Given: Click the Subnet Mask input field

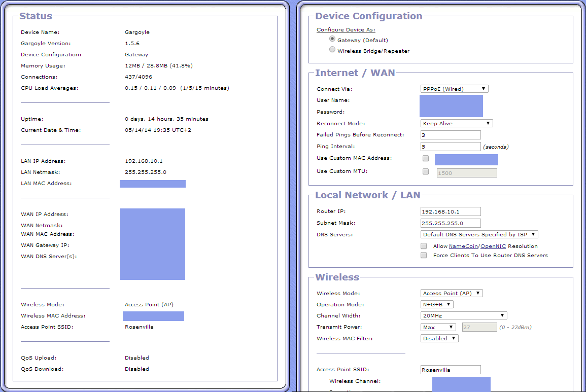Looking at the screenshot, I should pyautogui.click(x=451, y=223).
